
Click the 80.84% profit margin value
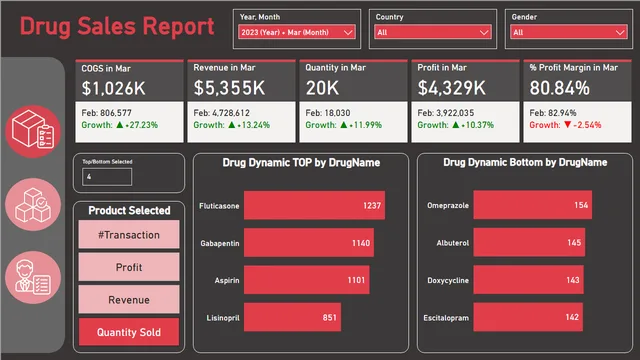[560, 88]
